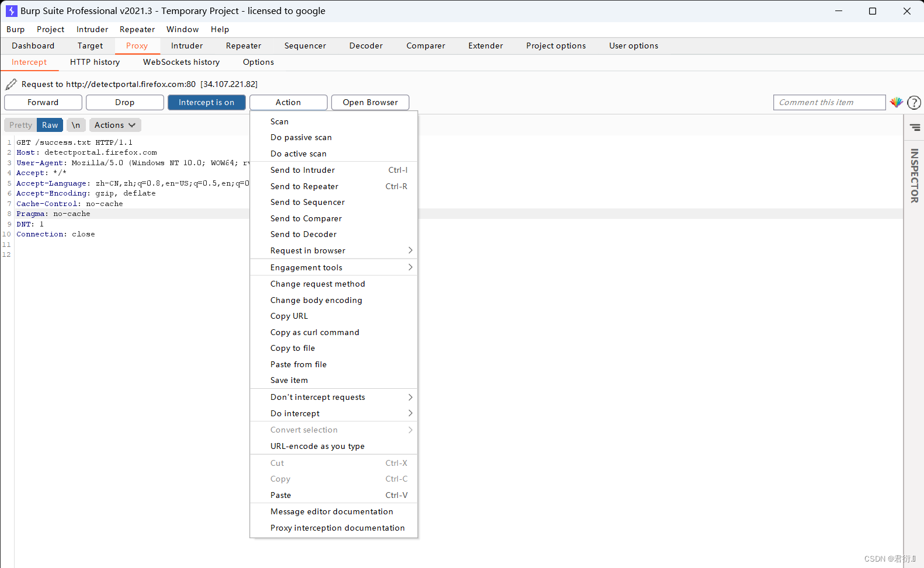Switch to the Pretty view
Image resolution: width=924 pixels, height=568 pixels.
tap(21, 125)
